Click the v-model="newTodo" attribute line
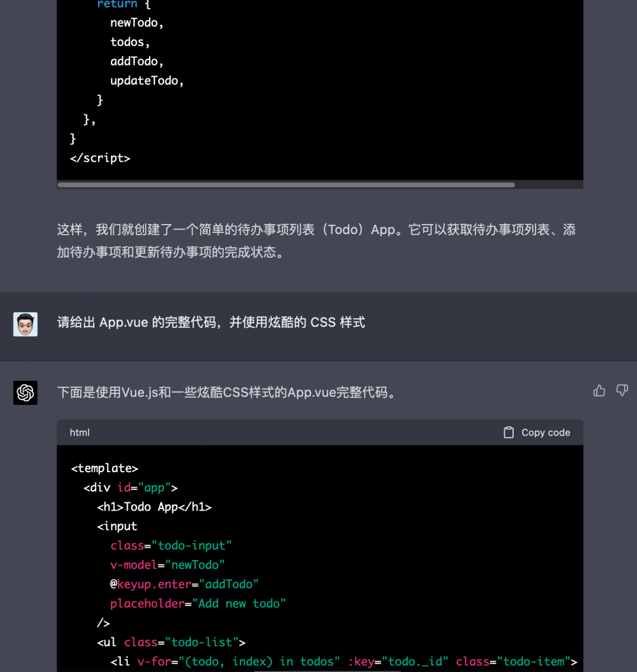Image resolution: width=637 pixels, height=672 pixels. pyautogui.click(x=168, y=565)
